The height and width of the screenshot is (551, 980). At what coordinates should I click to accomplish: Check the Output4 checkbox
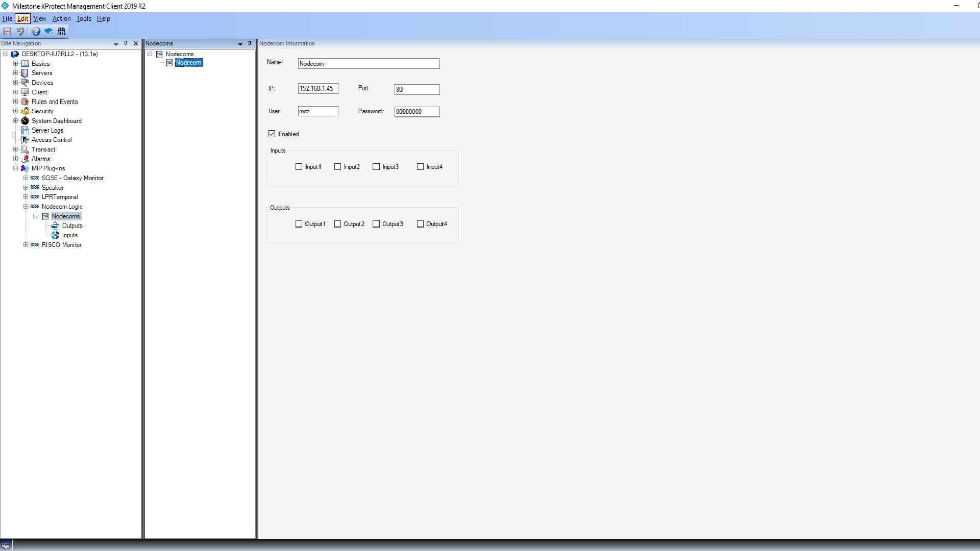pos(421,224)
